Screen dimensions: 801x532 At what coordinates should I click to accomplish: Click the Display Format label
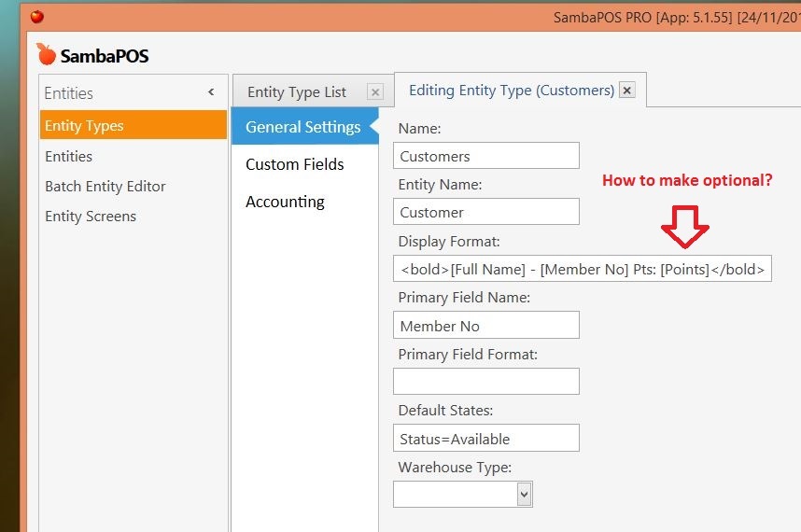coord(449,241)
